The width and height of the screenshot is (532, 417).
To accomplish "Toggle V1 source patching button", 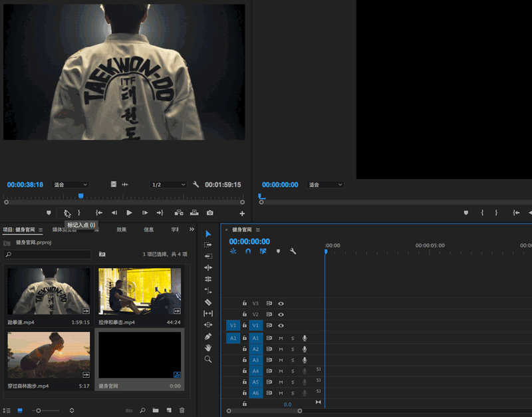I will [233, 325].
